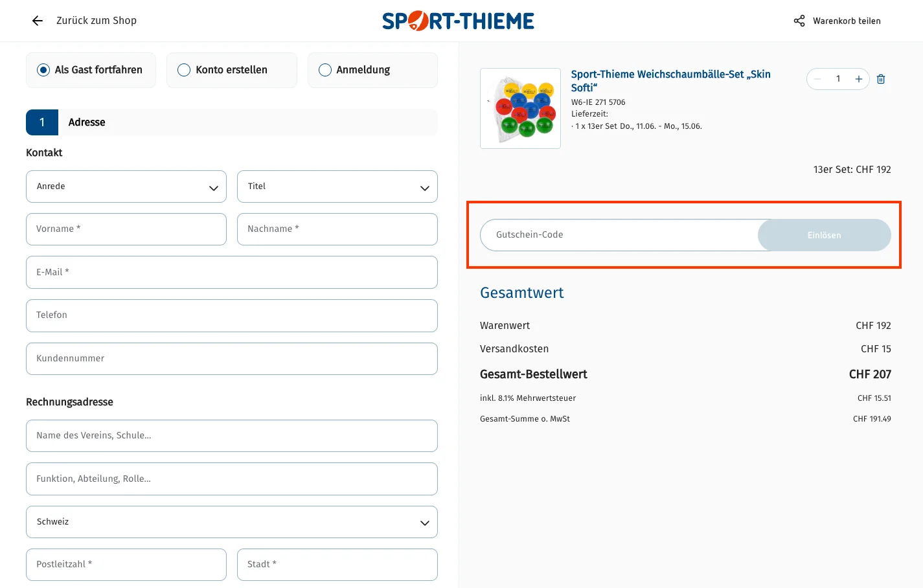This screenshot has width=923, height=588.
Task: Click Funktion, Abteilung, Rolle field
Action: [232, 479]
